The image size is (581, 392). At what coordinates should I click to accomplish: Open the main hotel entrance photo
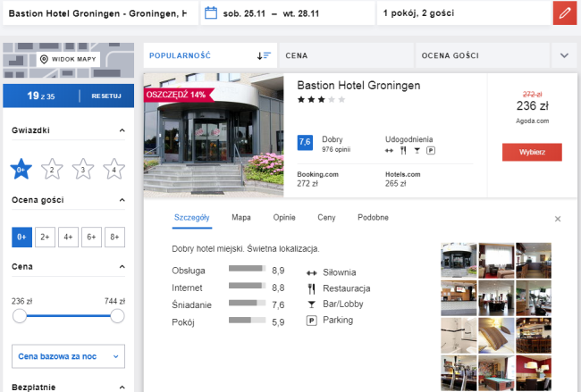point(214,135)
